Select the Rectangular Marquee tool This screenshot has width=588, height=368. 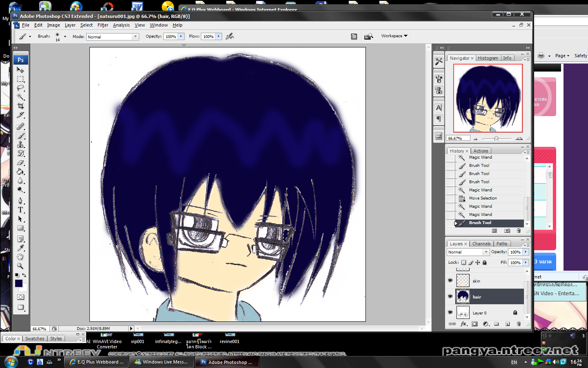(x=20, y=79)
